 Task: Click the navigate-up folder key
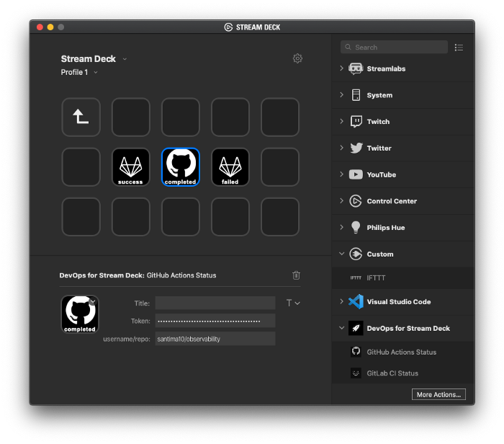(x=81, y=117)
